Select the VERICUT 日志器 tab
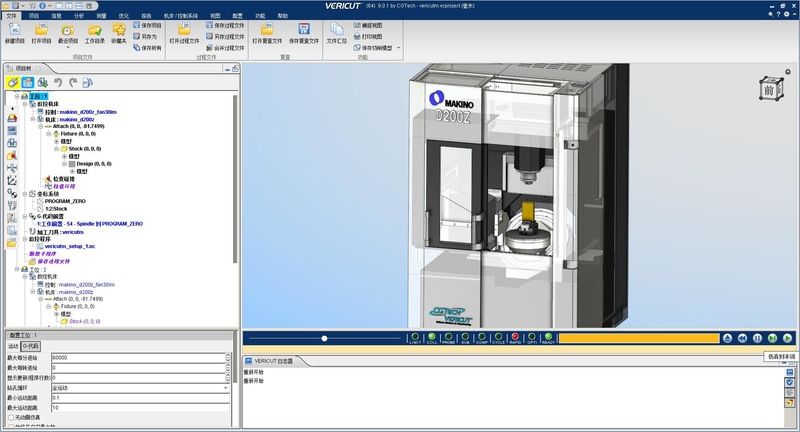Screen dimensions: 800x432 point(273,361)
